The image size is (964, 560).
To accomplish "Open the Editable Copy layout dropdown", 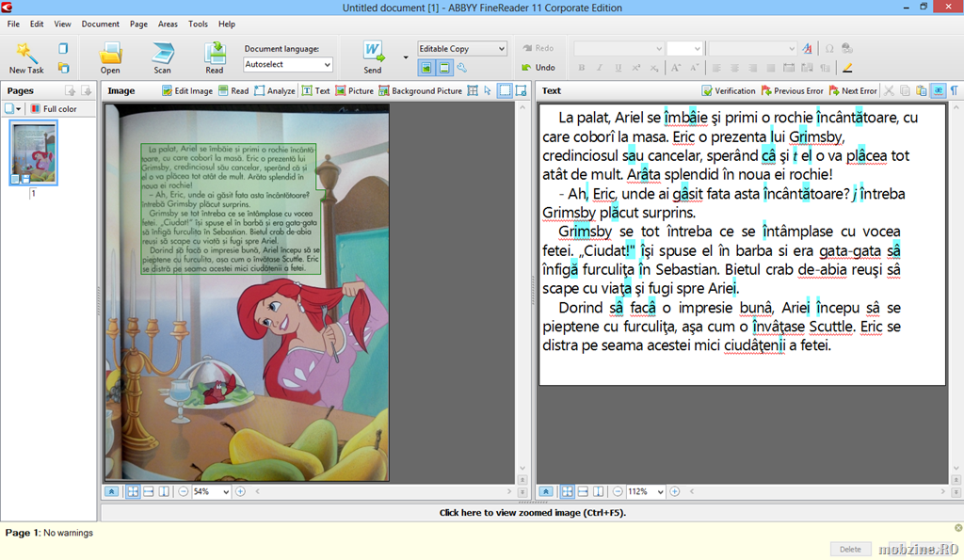I will (461, 49).
